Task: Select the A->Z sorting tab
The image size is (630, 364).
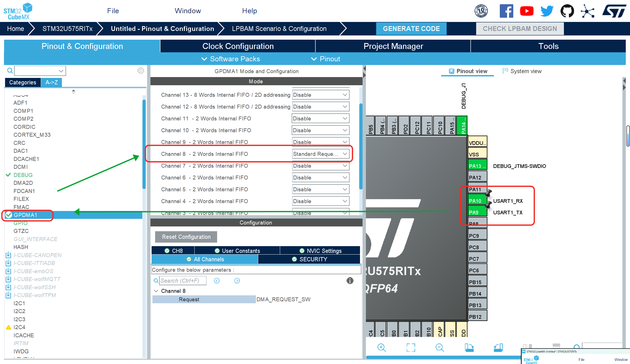Action: [x=51, y=82]
